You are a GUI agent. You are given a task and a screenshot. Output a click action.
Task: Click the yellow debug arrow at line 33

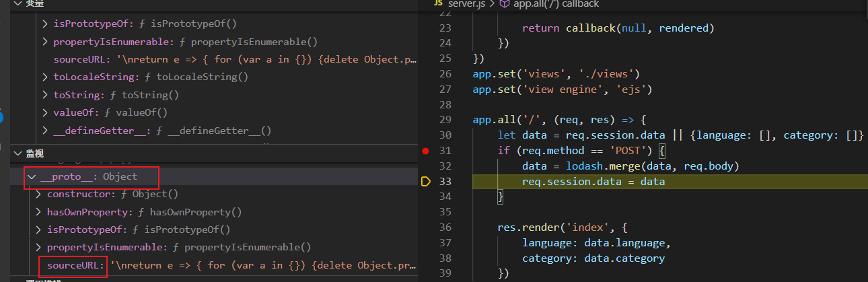425,182
